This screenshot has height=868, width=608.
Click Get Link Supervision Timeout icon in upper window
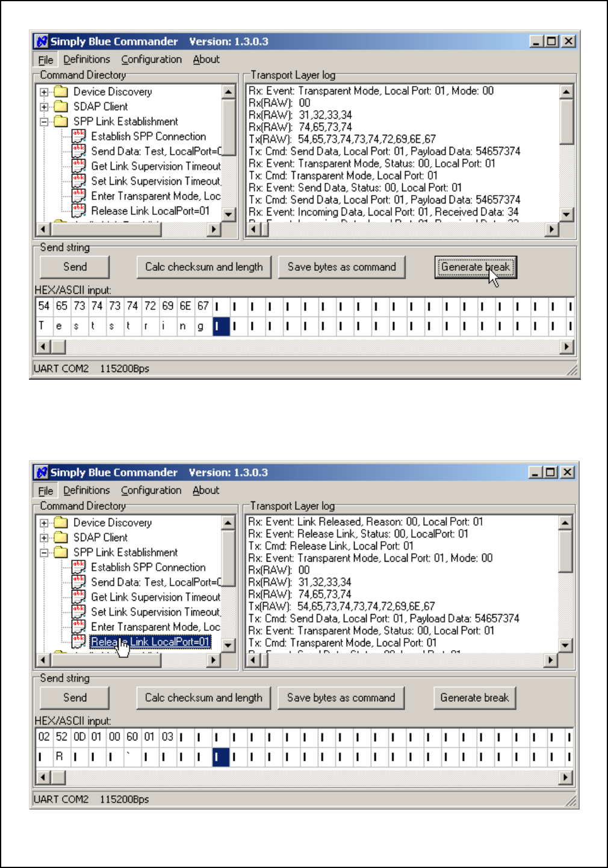78,166
